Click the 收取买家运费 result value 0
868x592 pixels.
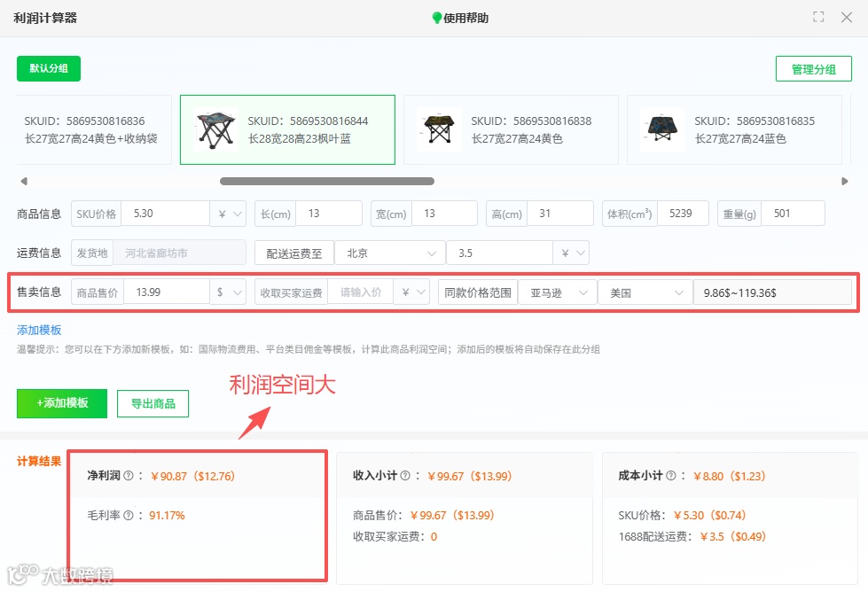(x=434, y=537)
